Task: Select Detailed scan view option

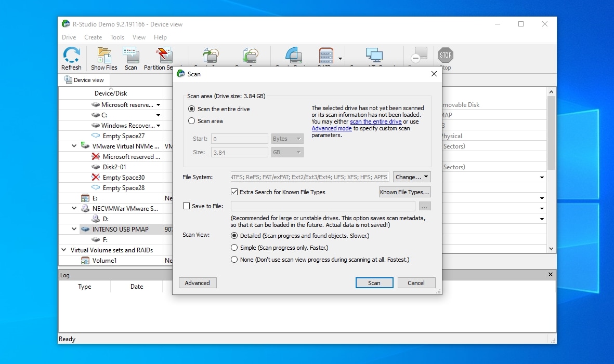Action: click(234, 236)
